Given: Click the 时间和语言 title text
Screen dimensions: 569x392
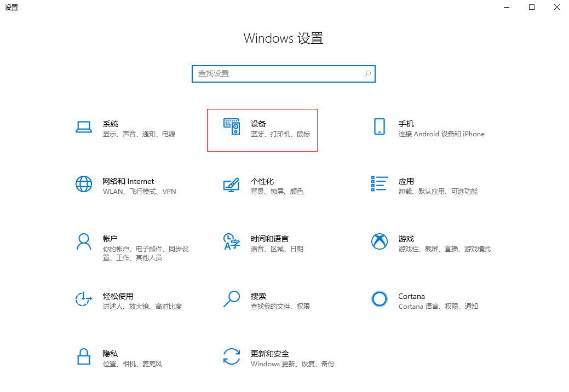Looking at the screenshot, I should click(269, 239).
